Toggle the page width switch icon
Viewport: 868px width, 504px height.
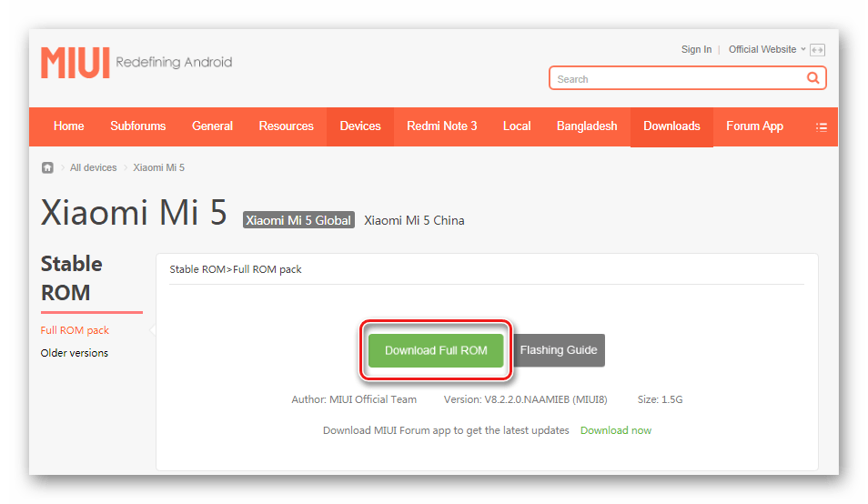pyautogui.click(x=817, y=50)
